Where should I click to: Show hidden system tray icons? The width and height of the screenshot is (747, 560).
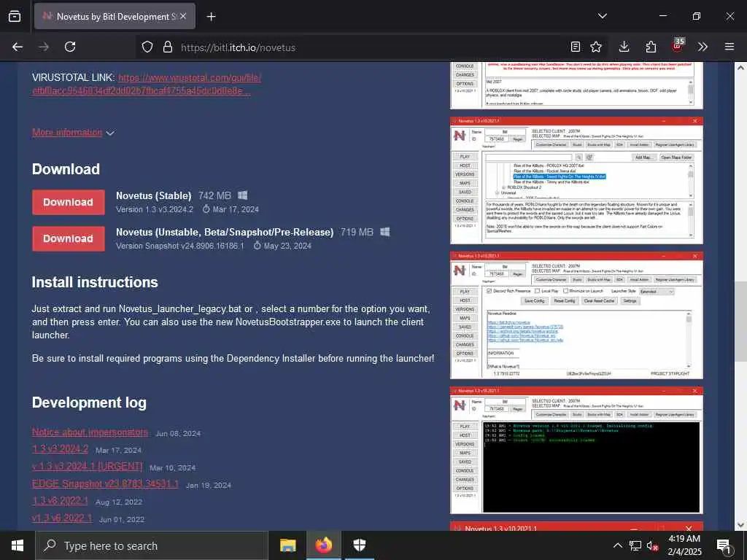pyautogui.click(x=617, y=545)
